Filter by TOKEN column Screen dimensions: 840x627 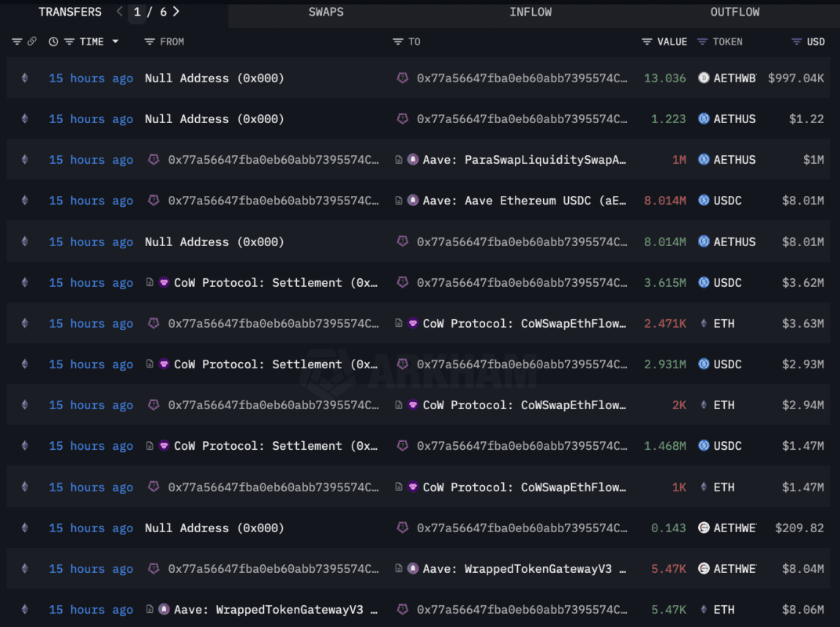click(x=702, y=42)
